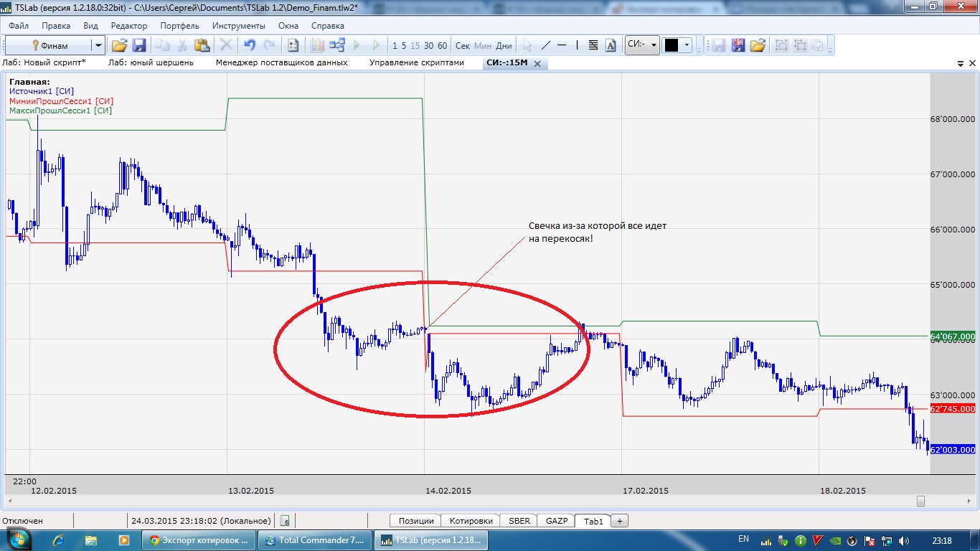Undo the last action

tap(250, 45)
